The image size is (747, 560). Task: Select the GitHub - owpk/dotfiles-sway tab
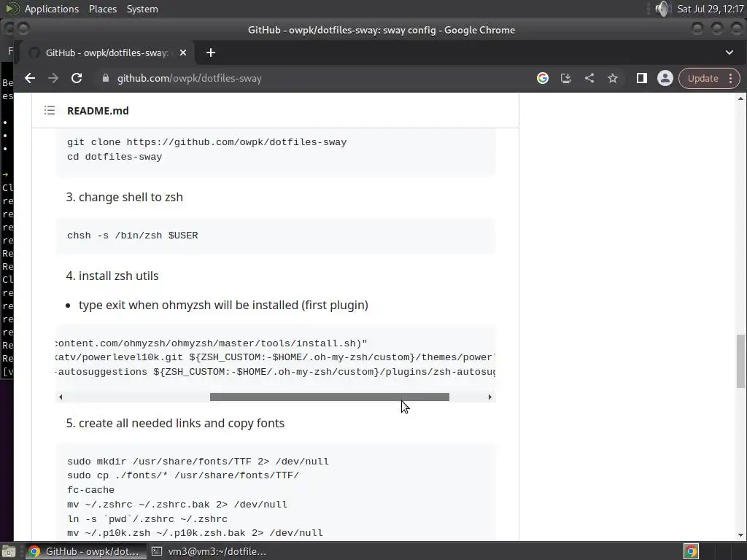[106, 52]
